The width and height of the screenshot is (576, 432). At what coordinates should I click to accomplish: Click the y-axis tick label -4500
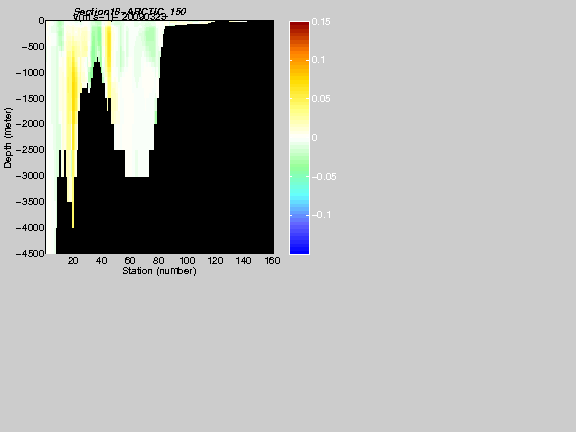coord(30,254)
